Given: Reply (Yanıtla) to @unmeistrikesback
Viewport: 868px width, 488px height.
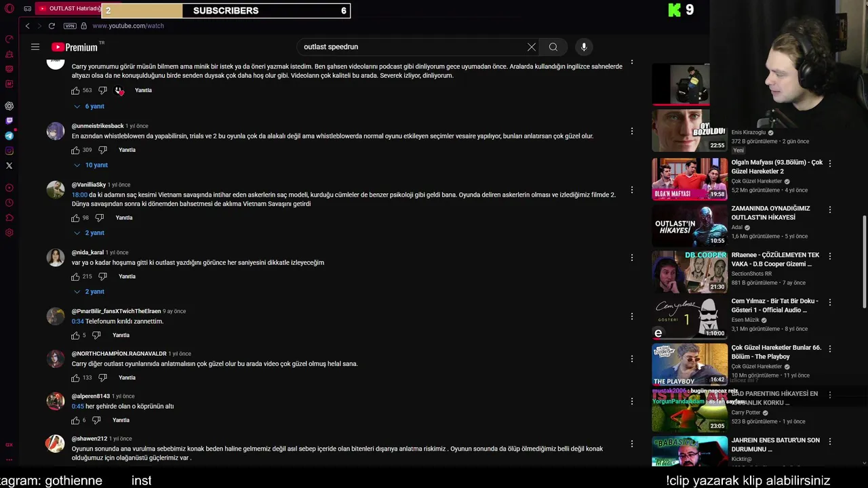Looking at the screenshot, I should pyautogui.click(x=127, y=150).
